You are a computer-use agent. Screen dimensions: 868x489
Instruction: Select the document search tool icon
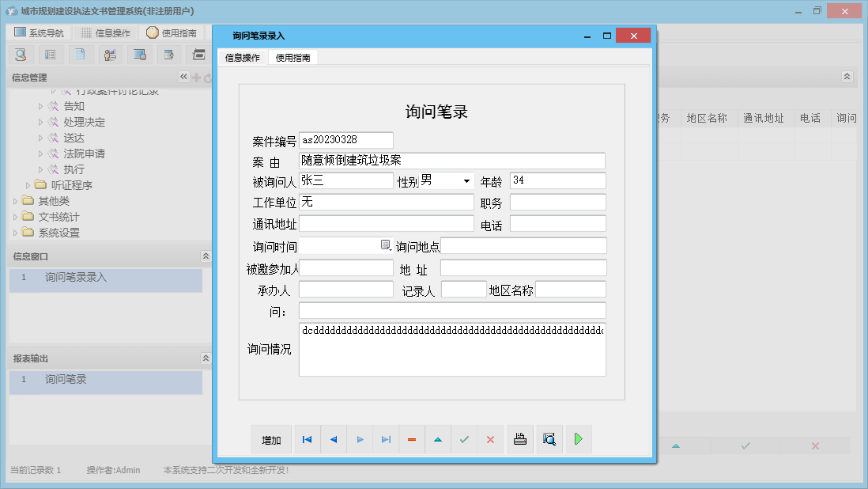[x=21, y=55]
